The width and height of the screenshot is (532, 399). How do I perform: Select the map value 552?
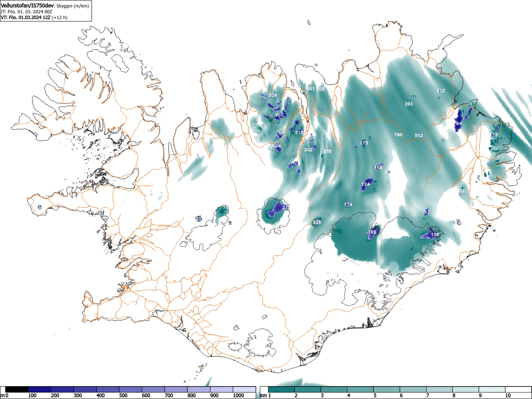coord(419,136)
